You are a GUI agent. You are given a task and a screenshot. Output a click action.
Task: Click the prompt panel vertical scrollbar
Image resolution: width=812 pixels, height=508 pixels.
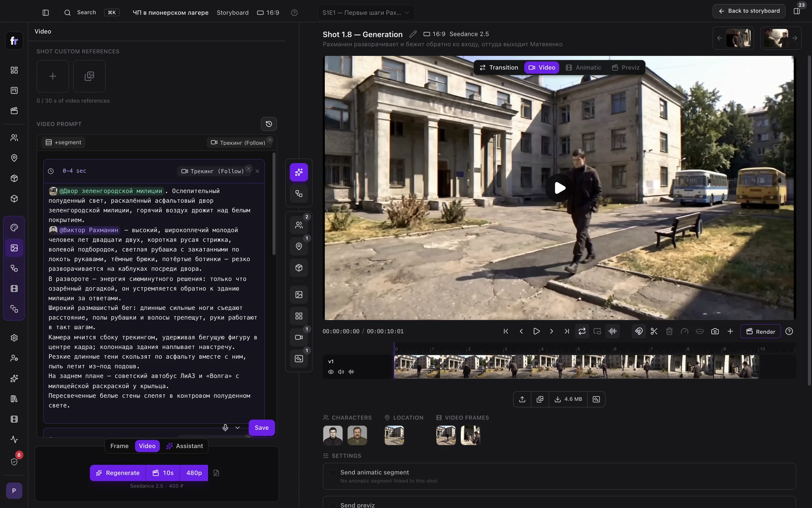point(274,204)
